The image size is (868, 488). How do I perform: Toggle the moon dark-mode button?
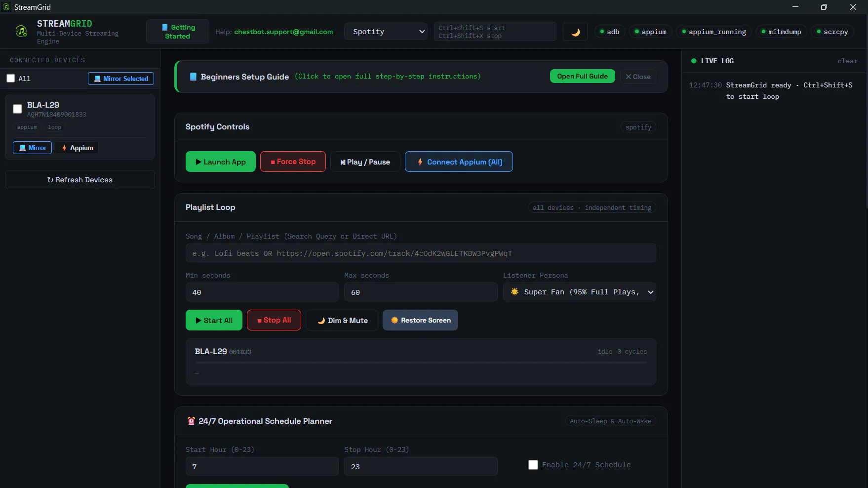click(x=575, y=32)
